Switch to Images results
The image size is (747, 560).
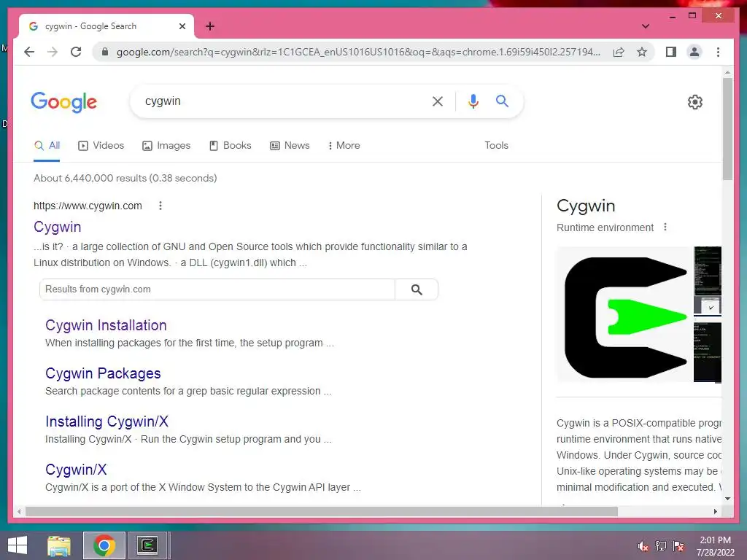pyautogui.click(x=166, y=146)
